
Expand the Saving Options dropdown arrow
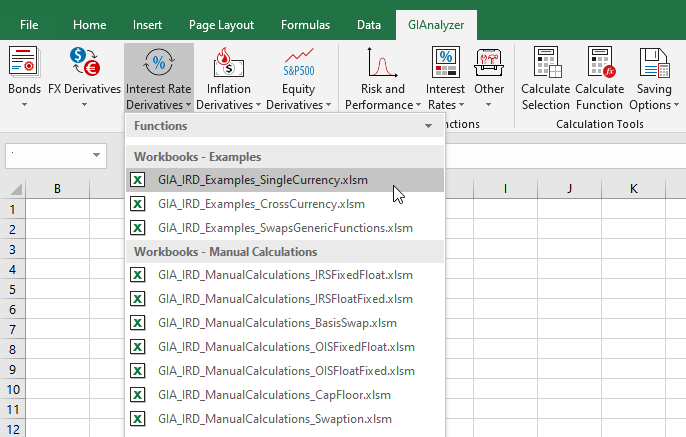click(676, 105)
